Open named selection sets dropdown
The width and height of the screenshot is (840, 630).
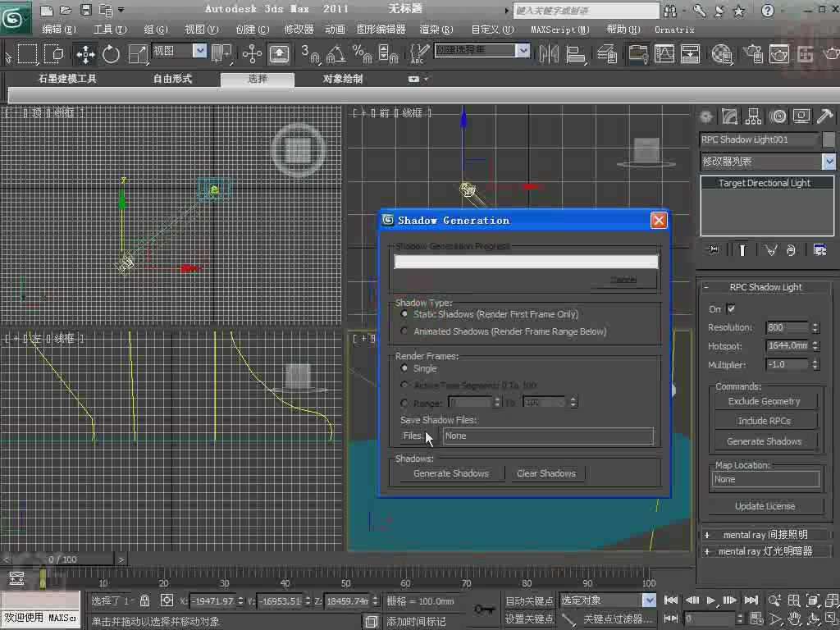click(523, 51)
